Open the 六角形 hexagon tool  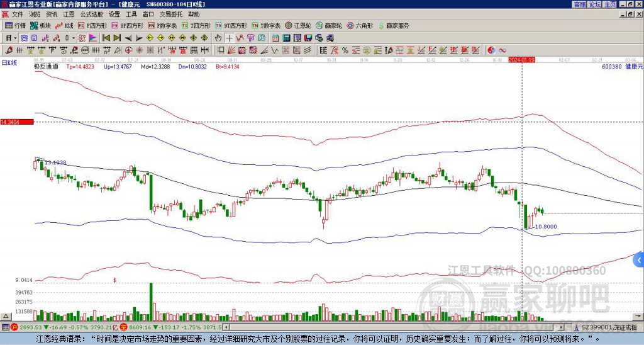[x=360, y=25]
